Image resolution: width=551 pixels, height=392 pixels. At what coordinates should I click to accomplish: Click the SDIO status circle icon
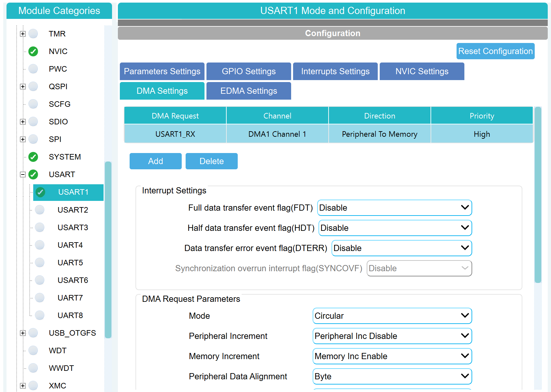33,121
